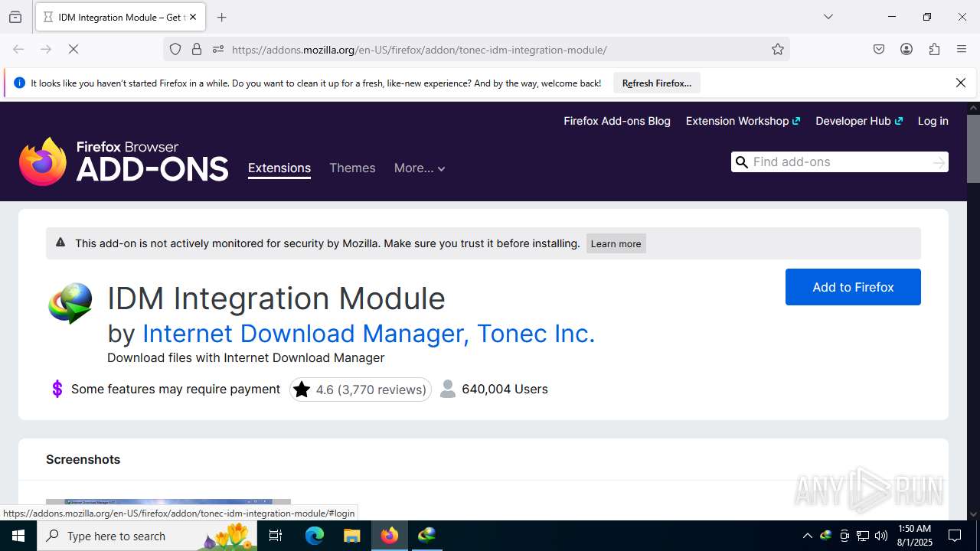Open Firefox View icon in tab bar

[15, 17]
